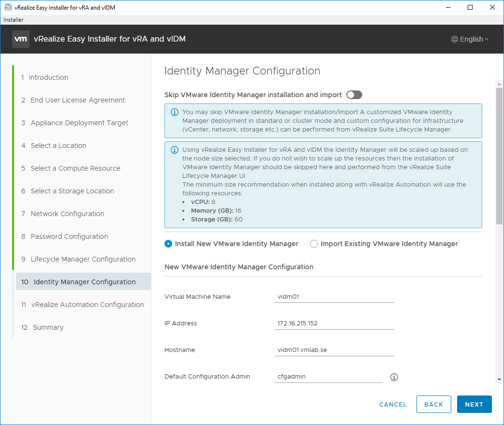Close the installer window
The image size is (504, 425).
(492, 7)
